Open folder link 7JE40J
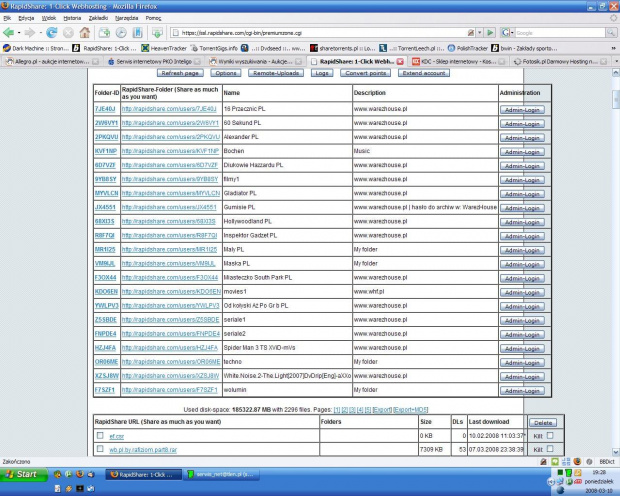 tap(105, 109)
